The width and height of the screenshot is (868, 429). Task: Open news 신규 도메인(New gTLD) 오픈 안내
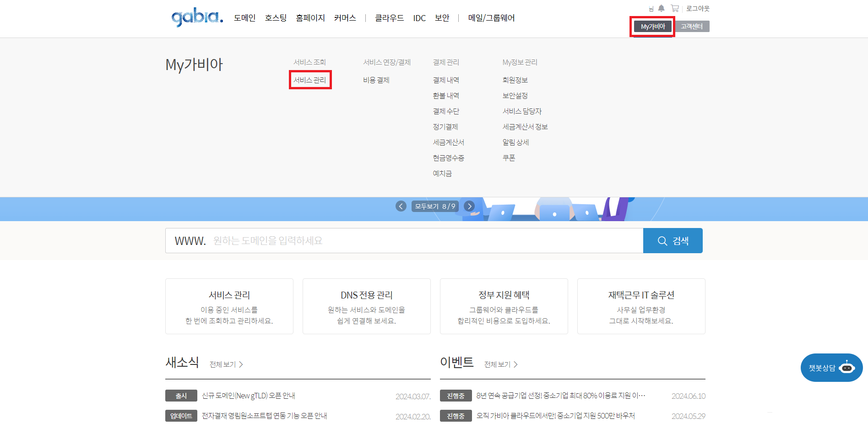[249, 396]
